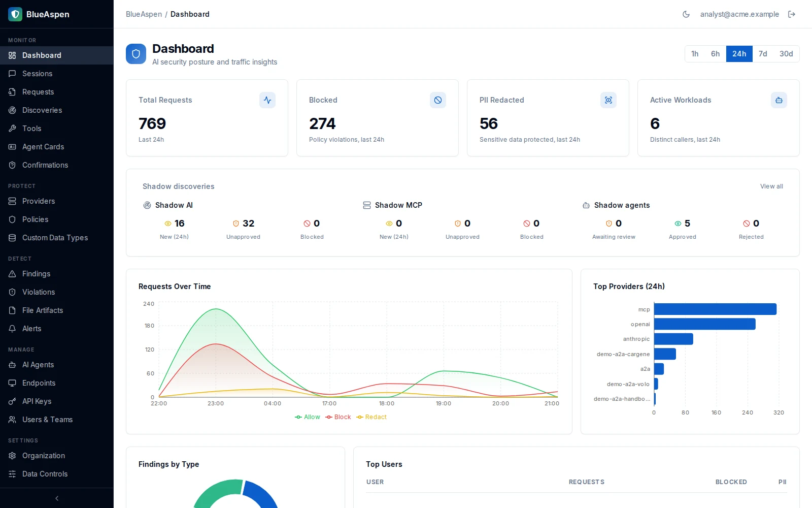Select the 30d time range

786,54
